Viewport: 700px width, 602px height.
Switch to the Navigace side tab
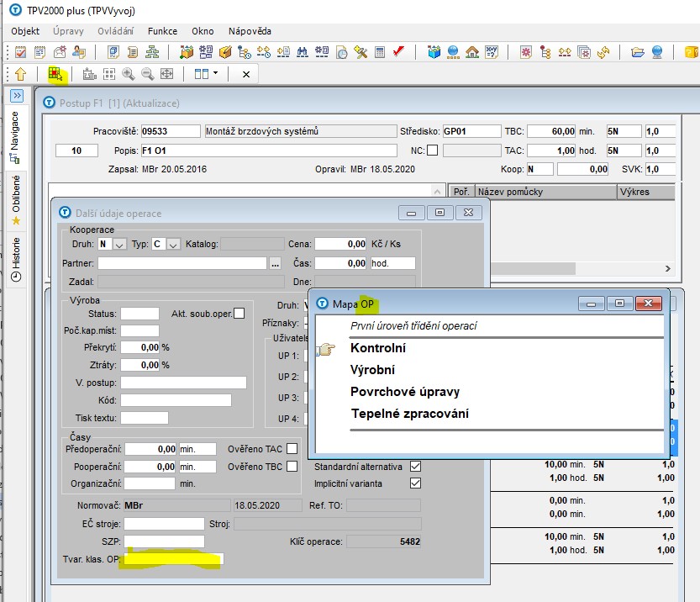[15, 137]
